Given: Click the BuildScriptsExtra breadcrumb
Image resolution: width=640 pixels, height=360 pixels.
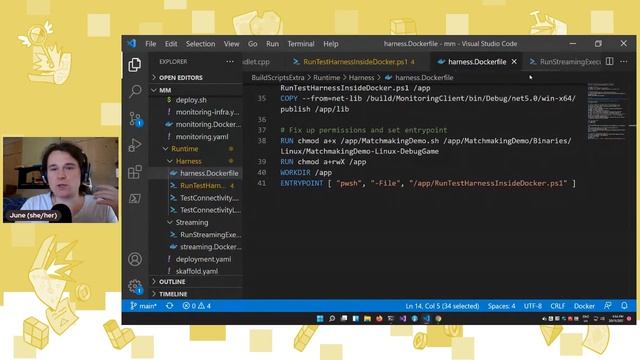Looking at the screenshot, I should pos(278,78).
